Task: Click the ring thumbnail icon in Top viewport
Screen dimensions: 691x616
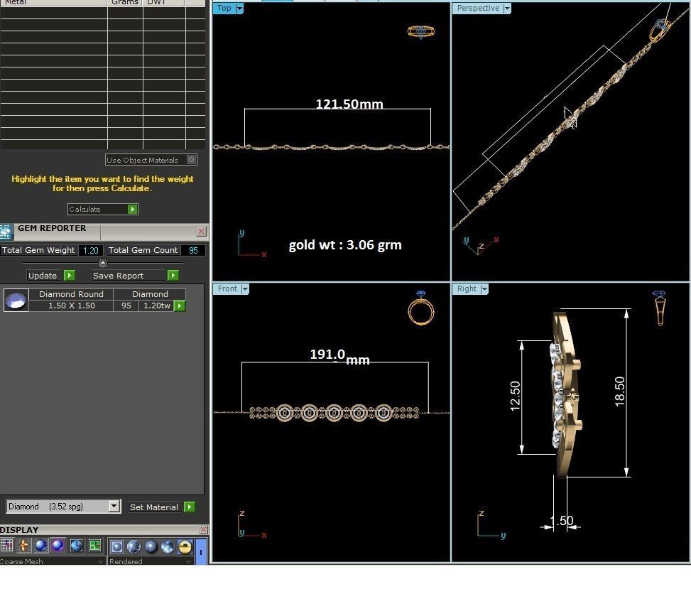Action: tap(421, 32)
